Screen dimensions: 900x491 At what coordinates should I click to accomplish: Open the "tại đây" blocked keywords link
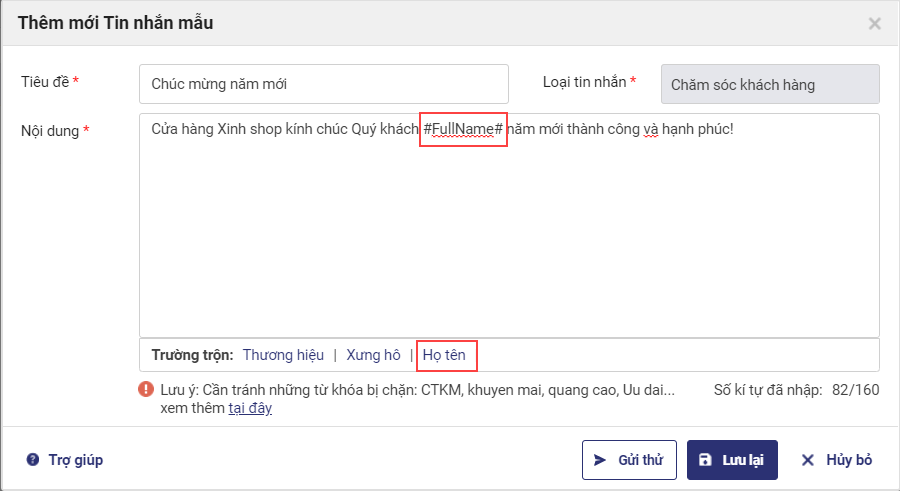(250, 408)
